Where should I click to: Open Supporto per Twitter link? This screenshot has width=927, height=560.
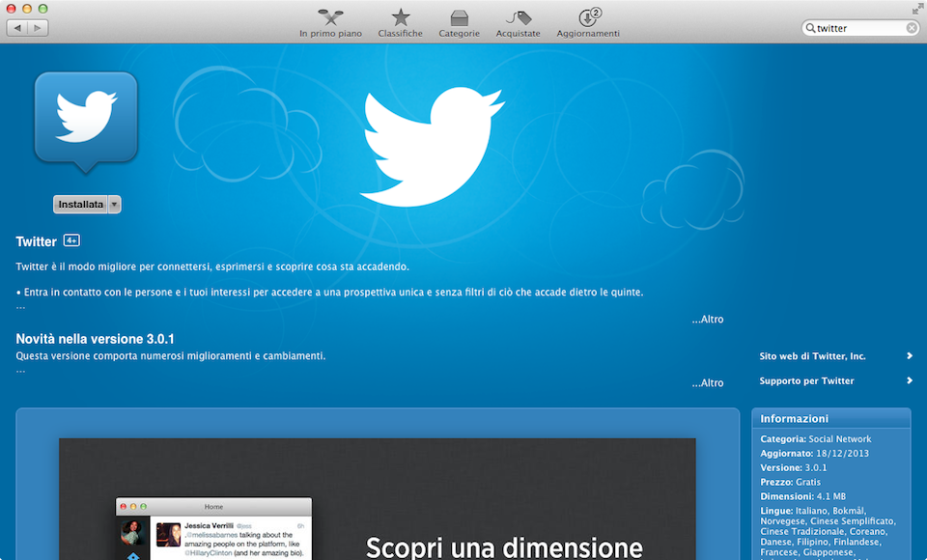pyautogui.click(x=806, y=380)
